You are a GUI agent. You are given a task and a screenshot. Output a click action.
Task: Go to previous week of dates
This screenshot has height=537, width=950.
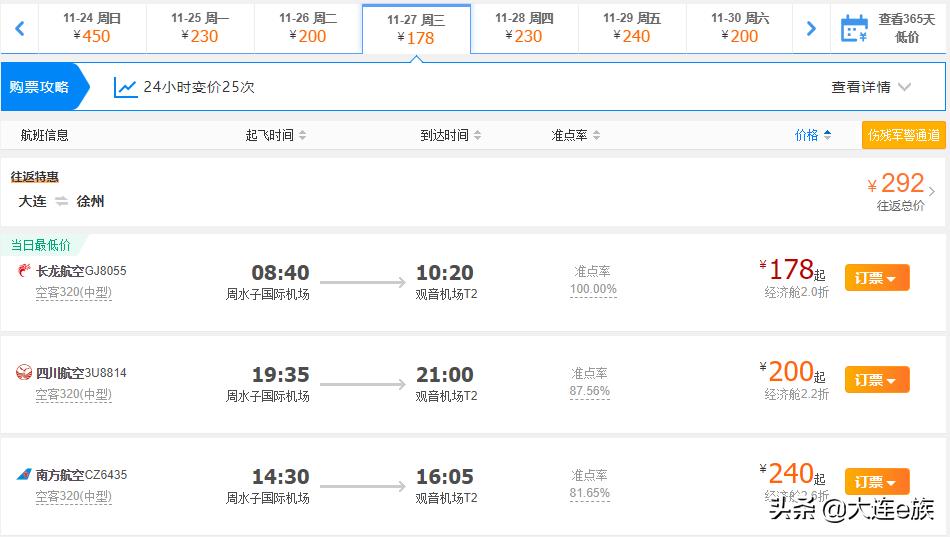pos(19,28)
